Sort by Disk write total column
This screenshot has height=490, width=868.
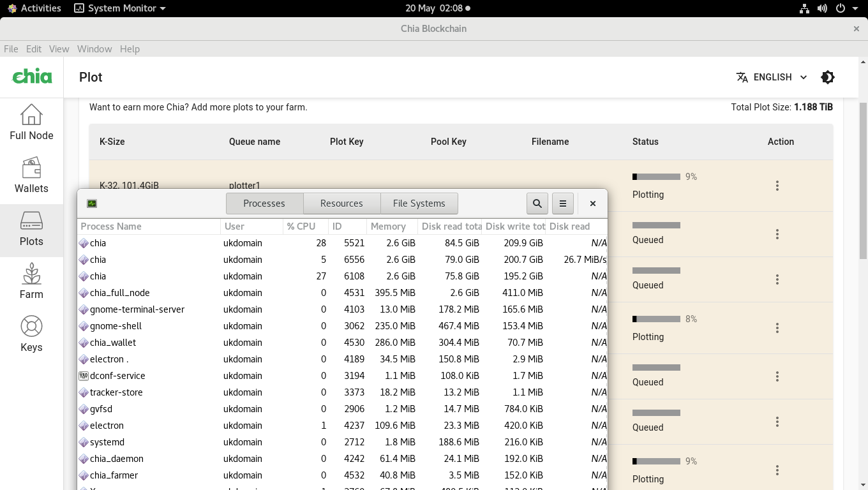514,226
